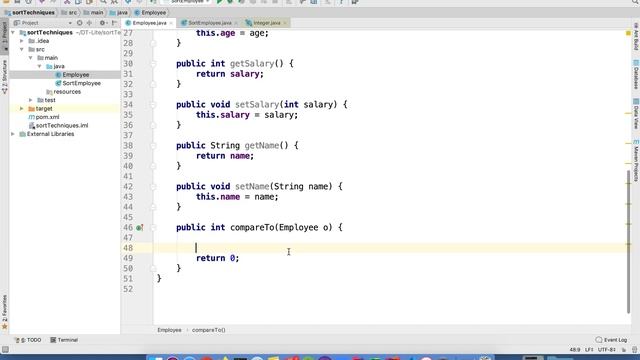
Task: Open the inspections profile icon at status bar end
Action: [x=634, y=350]
